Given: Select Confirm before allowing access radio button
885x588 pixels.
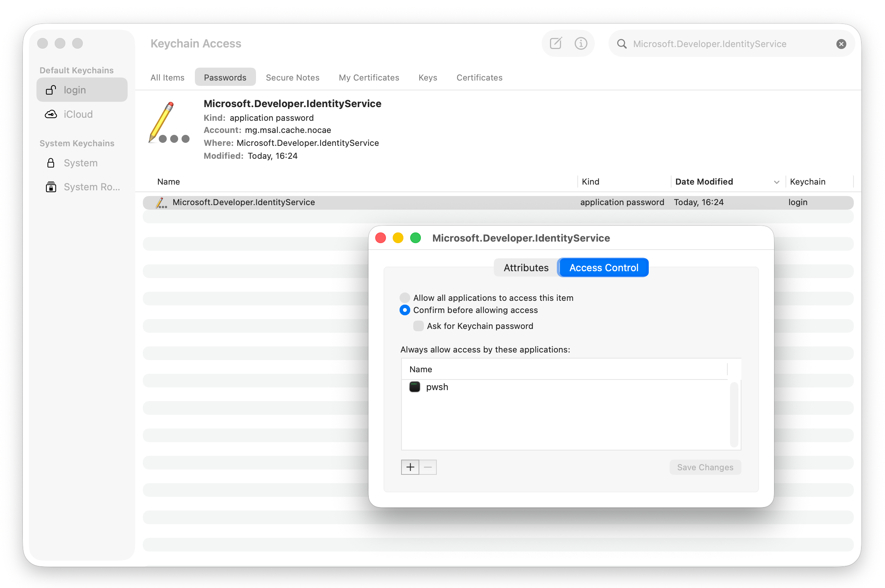Looking at the screenshot, I should point(405,310).
